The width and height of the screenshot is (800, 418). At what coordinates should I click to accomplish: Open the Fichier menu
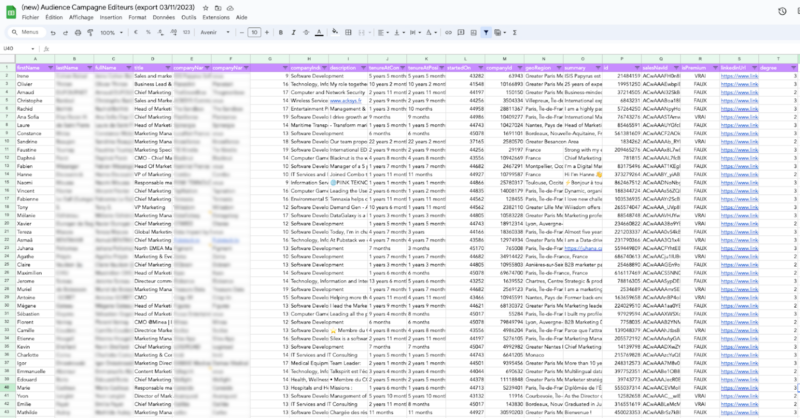pos(31,17)
